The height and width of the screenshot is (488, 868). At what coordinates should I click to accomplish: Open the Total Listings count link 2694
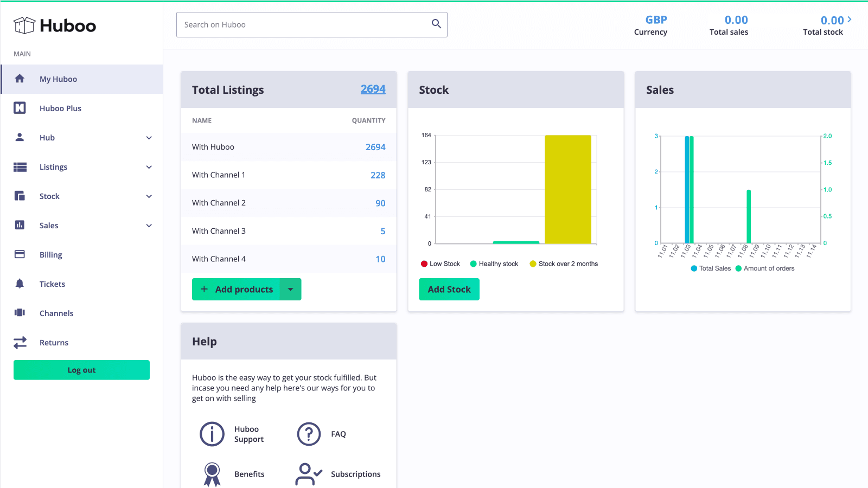[373, 89]
